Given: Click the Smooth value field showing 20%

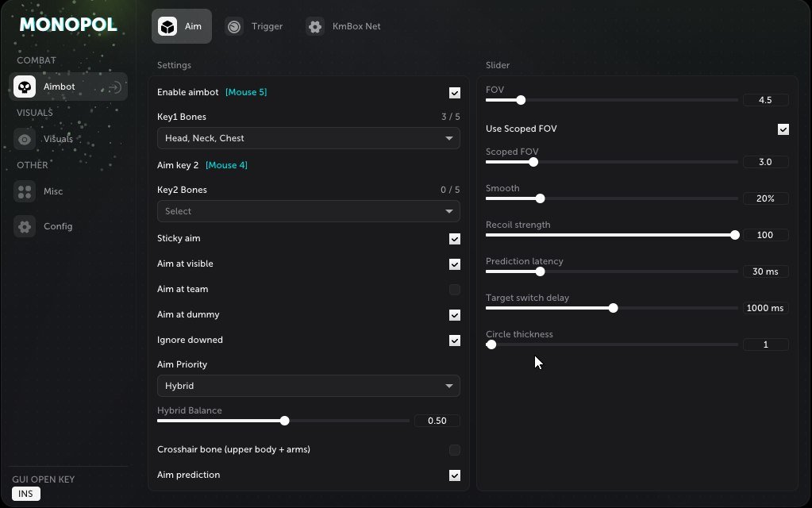Looking at the screenshot, I should [x=765, y=198].
